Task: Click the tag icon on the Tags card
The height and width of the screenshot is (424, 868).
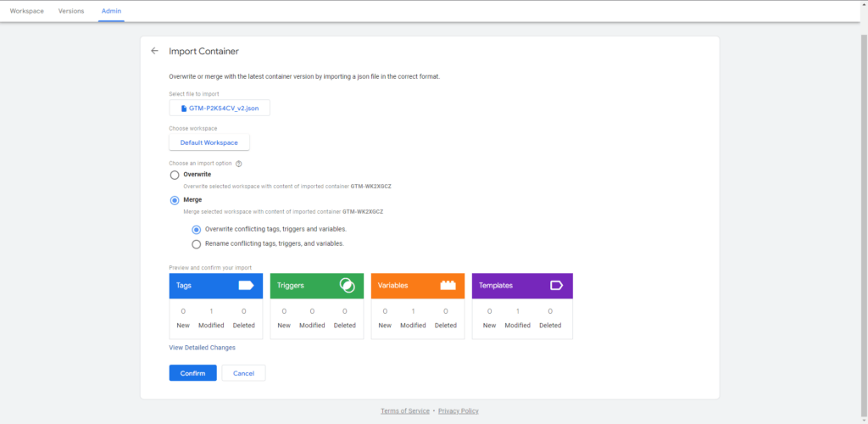Action: coord(246,286)
